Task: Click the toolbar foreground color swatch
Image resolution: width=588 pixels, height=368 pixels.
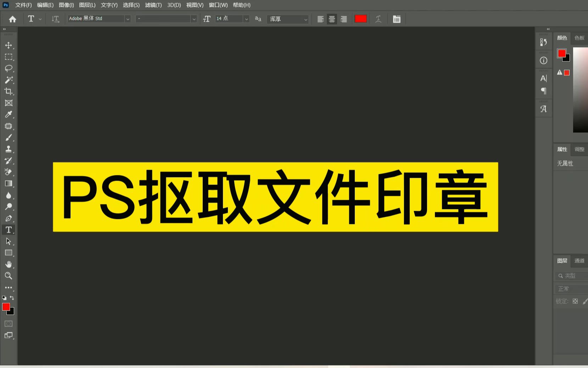Action: (6, 307)
